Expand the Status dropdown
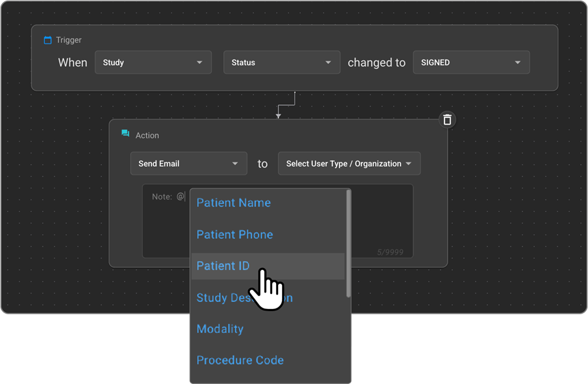This screenshot has height=384, width=588. coord(282,63)
